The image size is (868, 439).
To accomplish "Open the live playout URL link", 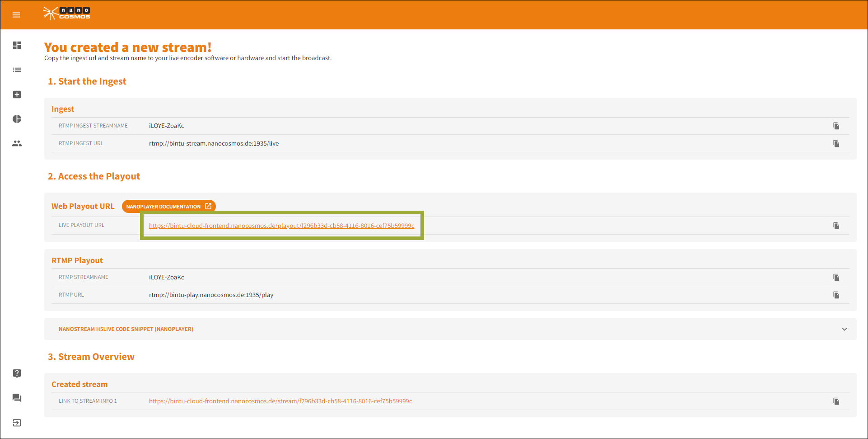I will click(x=281, y=226).
